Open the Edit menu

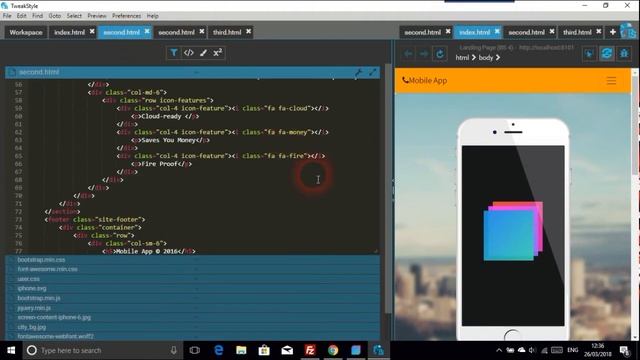22,16
